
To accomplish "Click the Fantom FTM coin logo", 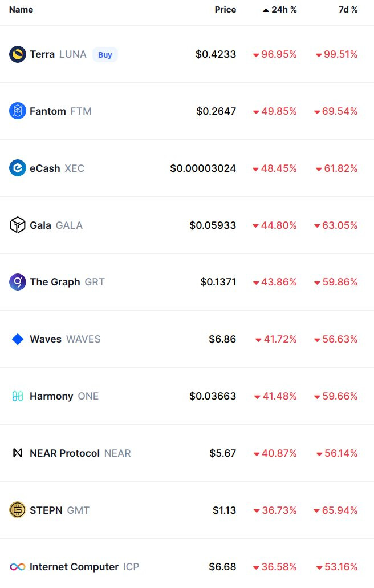I will [x=18, y=111].
